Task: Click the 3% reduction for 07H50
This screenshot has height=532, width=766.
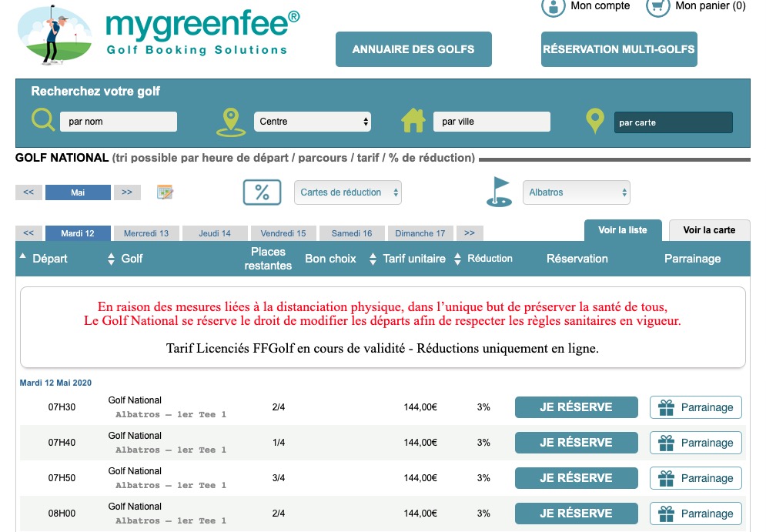Action: [483, 478]
